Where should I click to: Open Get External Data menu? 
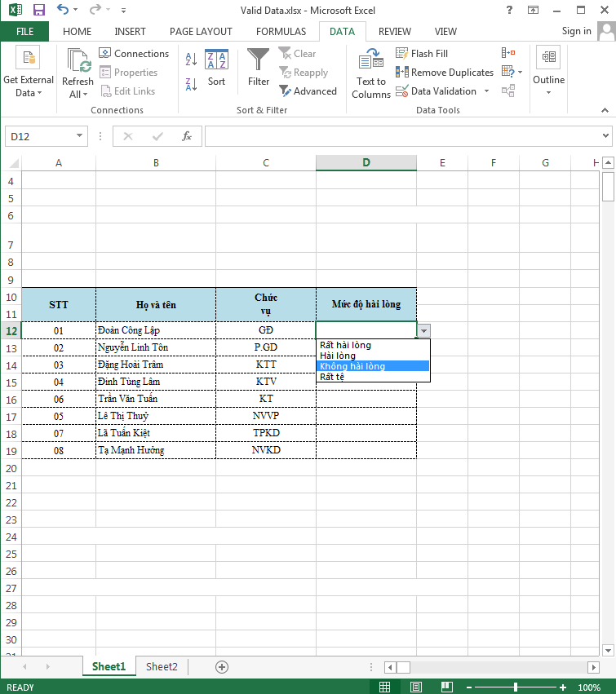pyautogui.click(x=29, y=71)
